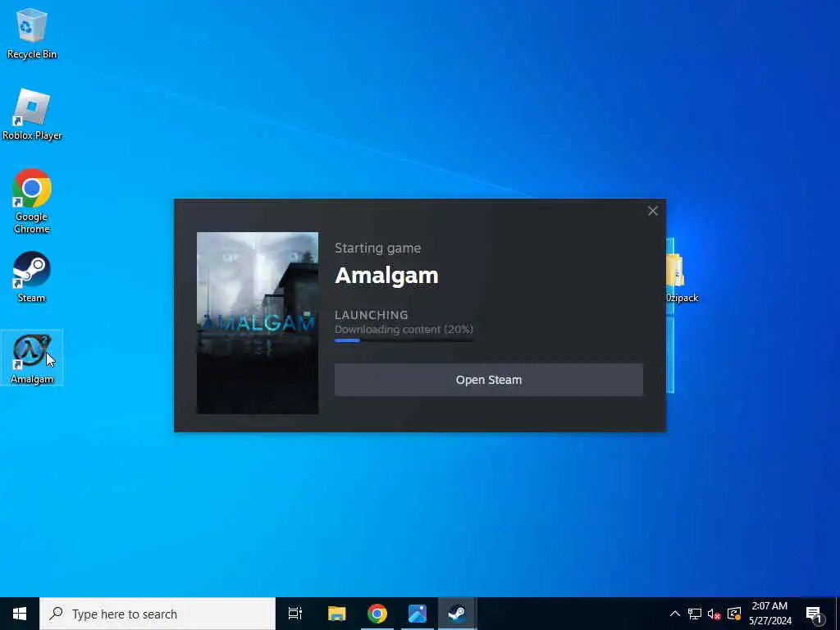Open Chrome from the taskbar

point(377,614)
